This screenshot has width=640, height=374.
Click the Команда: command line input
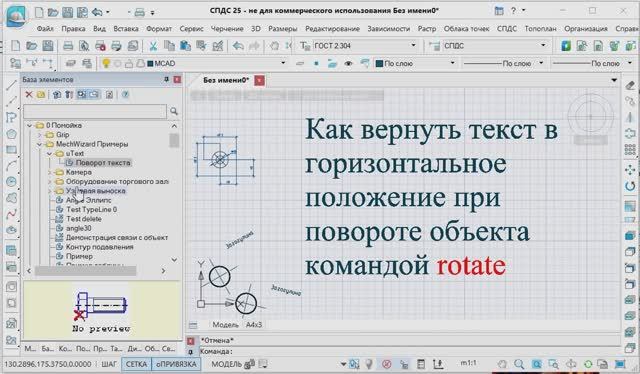[410, 351]
